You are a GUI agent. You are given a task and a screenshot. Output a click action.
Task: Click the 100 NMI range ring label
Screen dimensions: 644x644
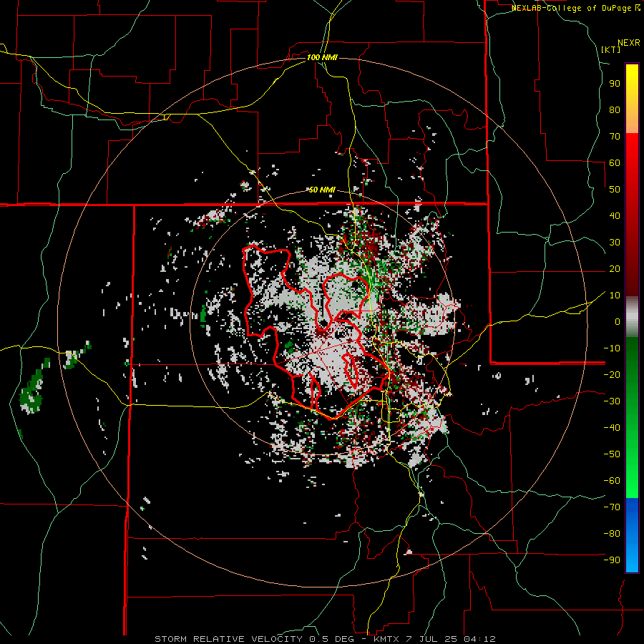(322, 57)
